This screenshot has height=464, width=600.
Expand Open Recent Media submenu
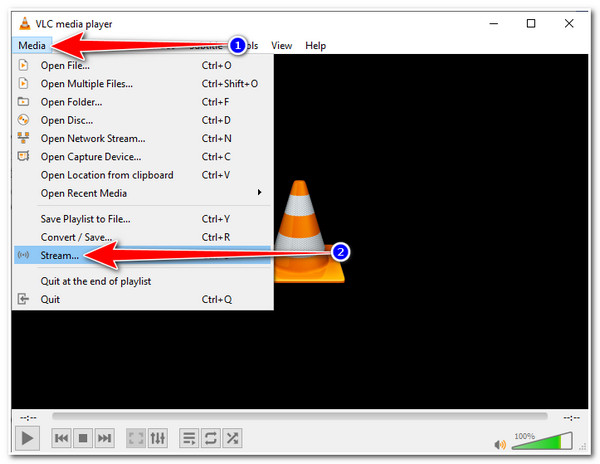(x=143, y=193)
